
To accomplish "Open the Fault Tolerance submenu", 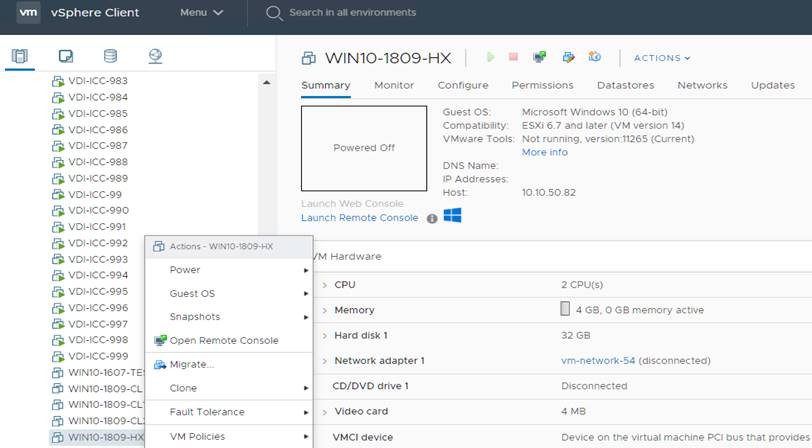I will (x=229, y=412).
